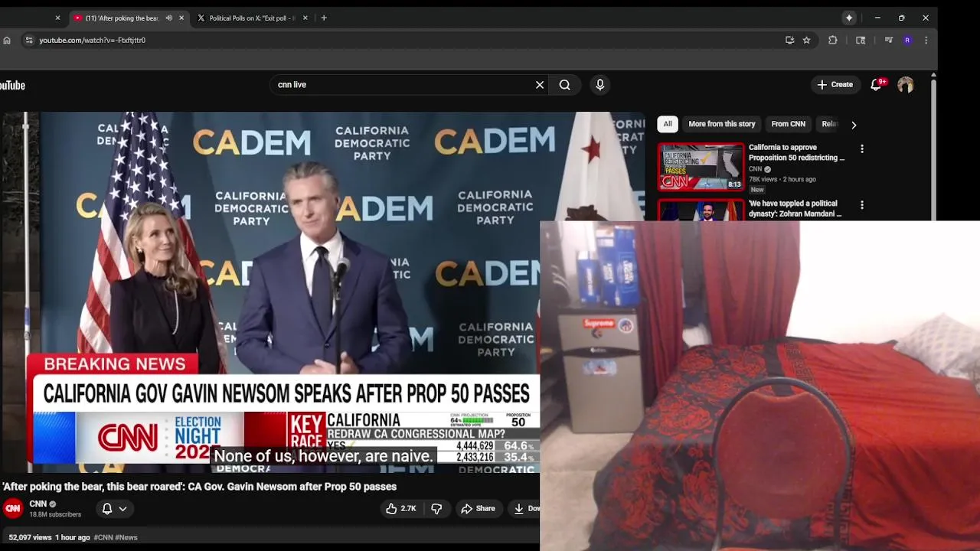Dislike the video
The height and width of the screenshot is (551, 980).
point(436,508)
